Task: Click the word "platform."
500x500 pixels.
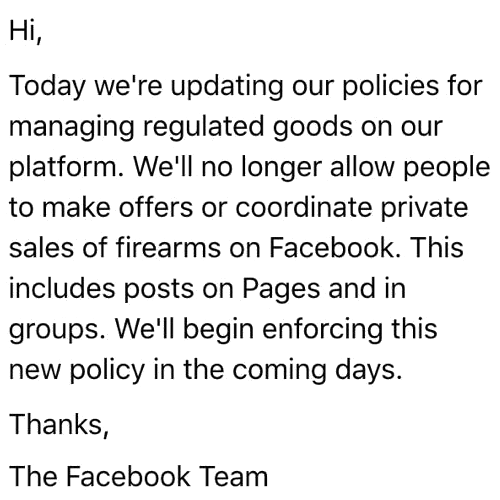Action: (67, 169)
